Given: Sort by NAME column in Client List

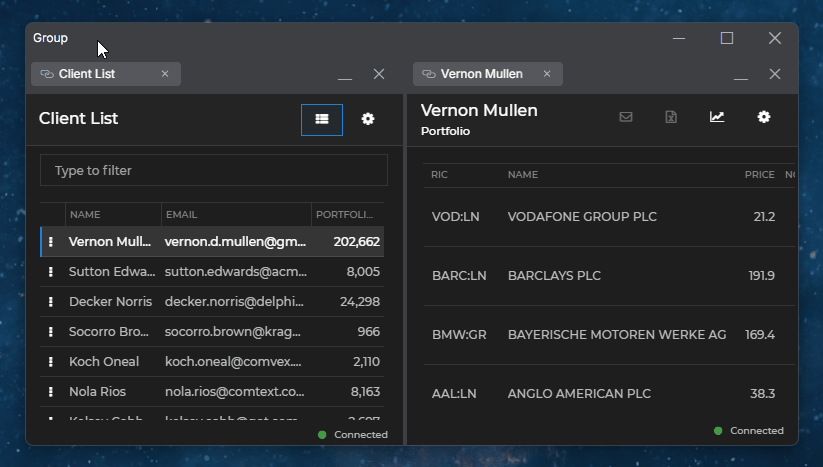Looking at the screenshot, I should (85, 215).
